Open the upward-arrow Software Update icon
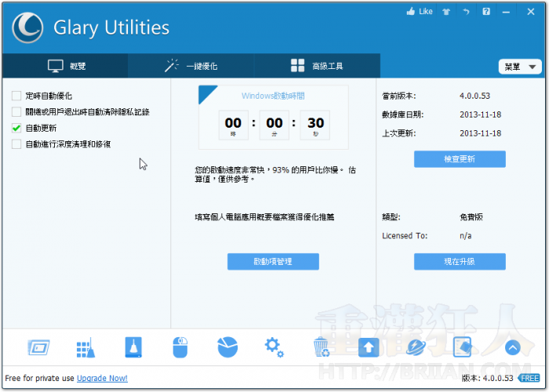549x392 pixels. [369, 347]
